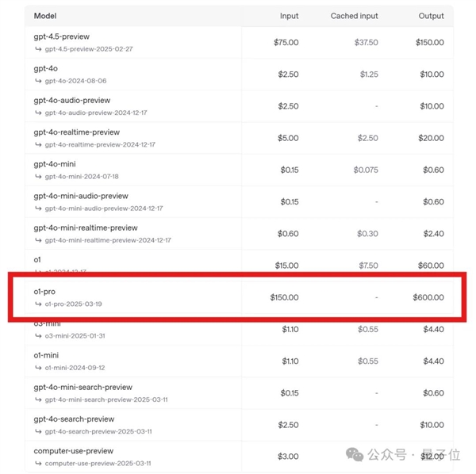Click the arrow icon before o3-mini-2025-01-31
Viewport: 476px width, 474px height.
click(38, 336)
